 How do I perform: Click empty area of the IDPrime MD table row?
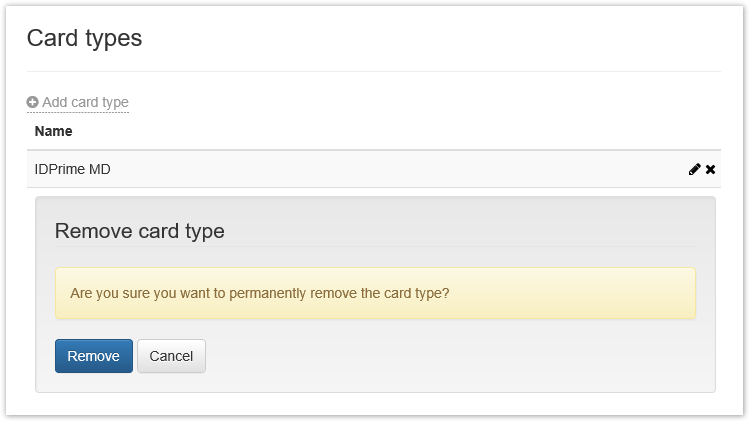(400, 170)
